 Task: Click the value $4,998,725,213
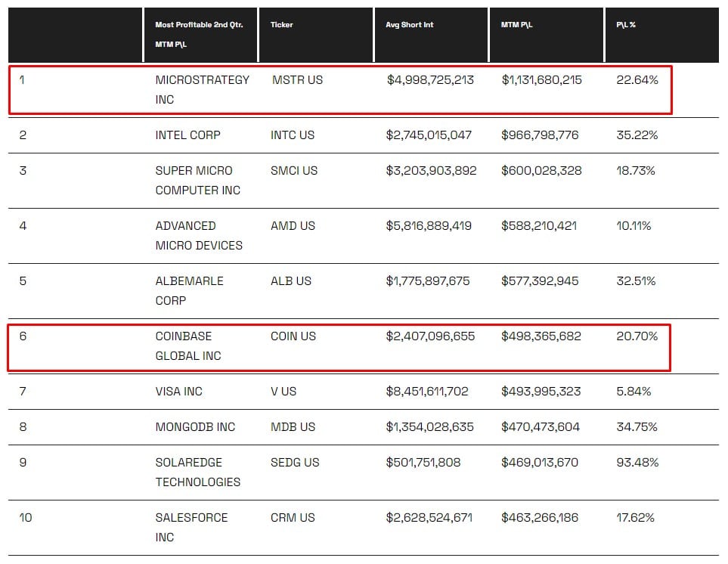[430, 80]
